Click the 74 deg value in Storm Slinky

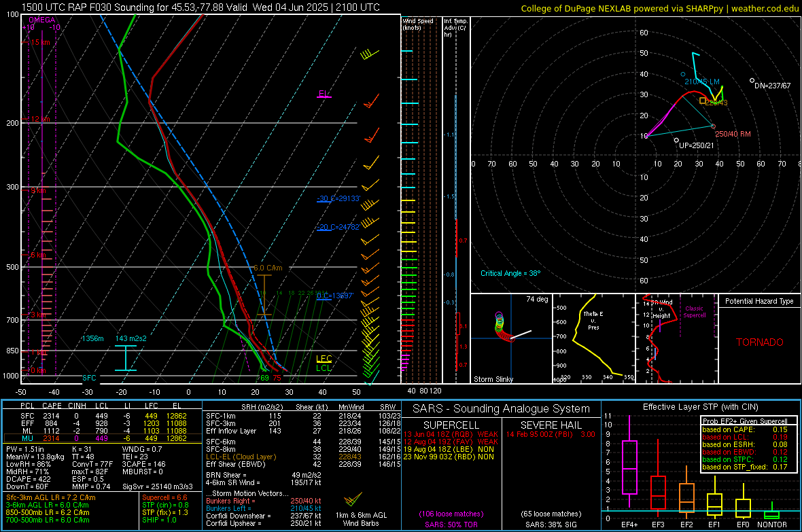coord(537,299)
